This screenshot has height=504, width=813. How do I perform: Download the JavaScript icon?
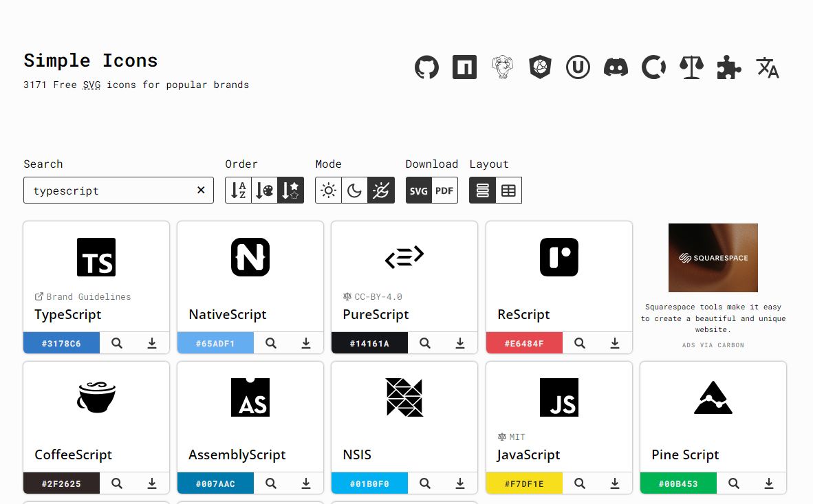(614, 484)
